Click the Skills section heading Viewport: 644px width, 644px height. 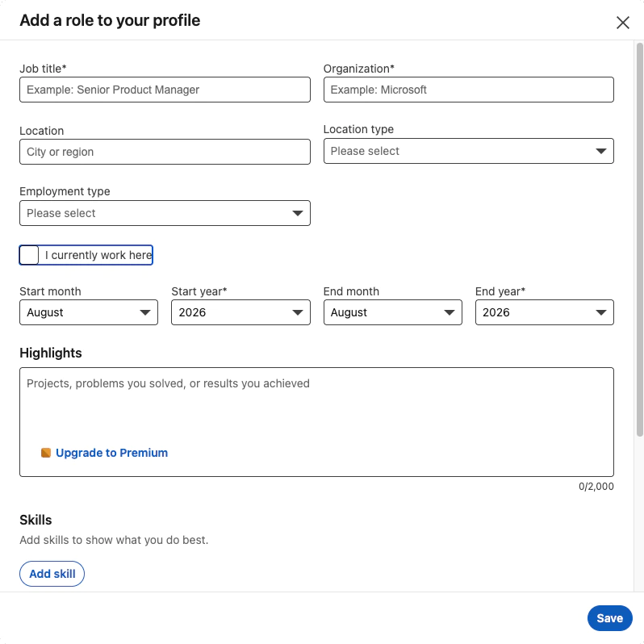(x=36, y=520)
